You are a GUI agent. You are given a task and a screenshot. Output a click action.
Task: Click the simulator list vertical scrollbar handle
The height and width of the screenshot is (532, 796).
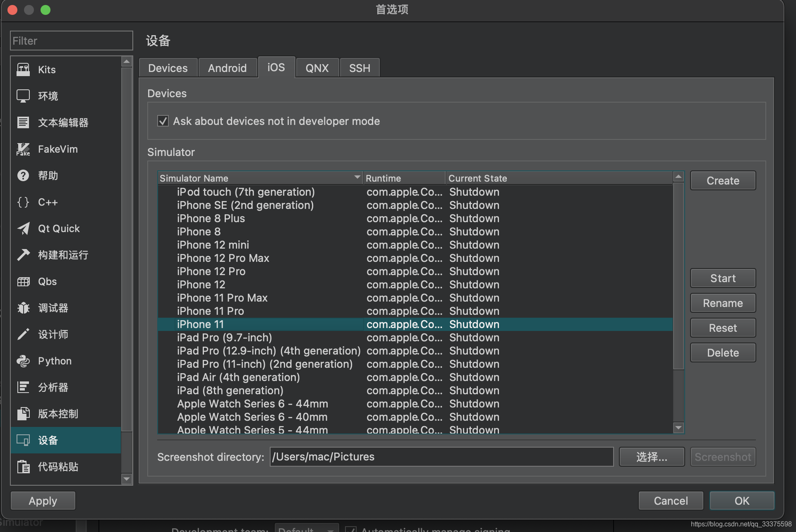pyautogui.click(x=679, y=276)
